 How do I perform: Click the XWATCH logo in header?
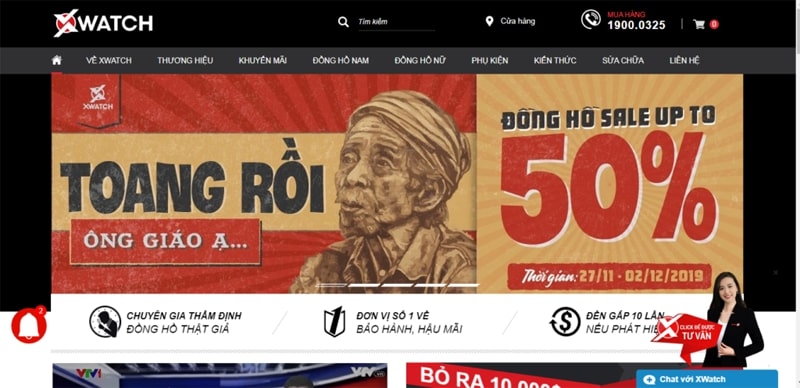(x=103, y=23)
